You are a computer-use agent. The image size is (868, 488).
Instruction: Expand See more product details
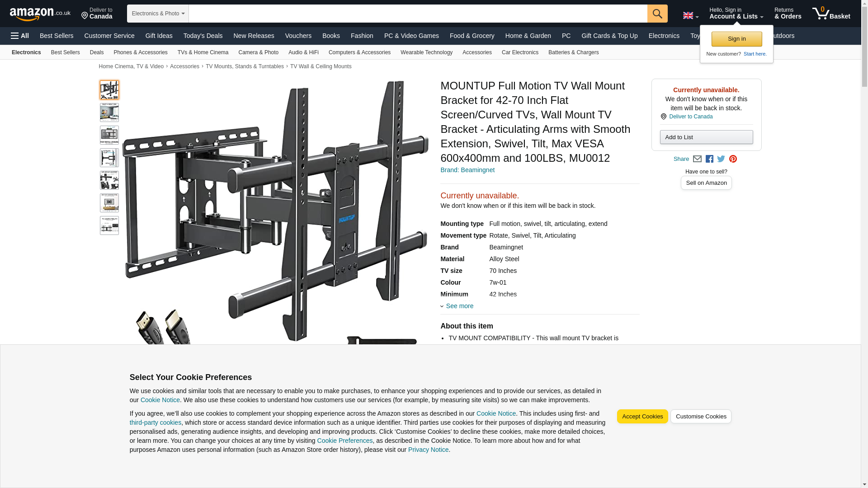(x=457, y=306)
